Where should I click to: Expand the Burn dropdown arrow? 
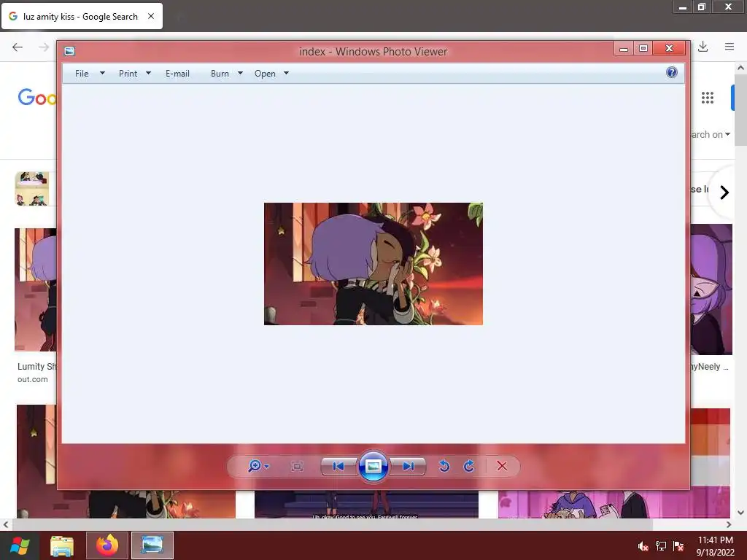coord(240,73)
